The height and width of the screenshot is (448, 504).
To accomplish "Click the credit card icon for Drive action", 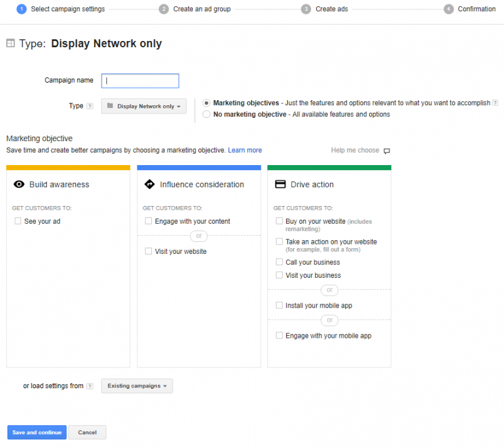I will tap(280, 184).
